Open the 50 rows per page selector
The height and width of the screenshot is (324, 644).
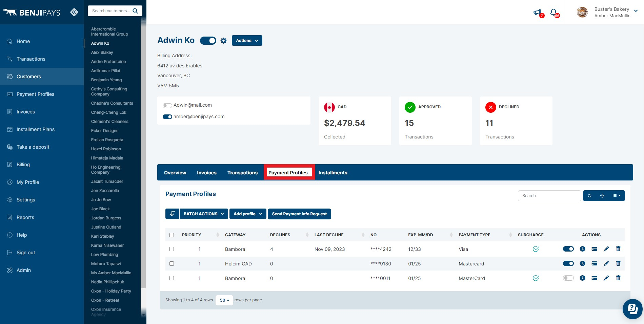tap(224, 300)
